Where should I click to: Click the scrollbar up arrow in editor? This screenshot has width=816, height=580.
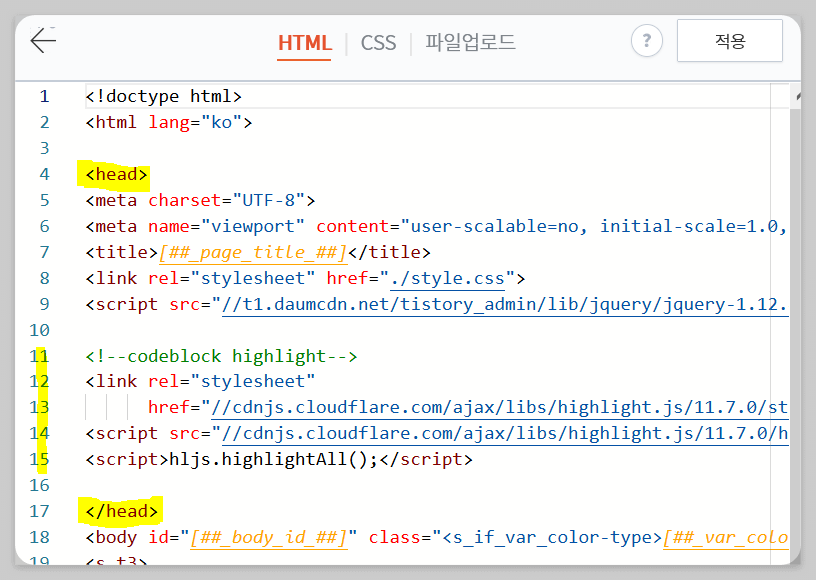(797, 96)
